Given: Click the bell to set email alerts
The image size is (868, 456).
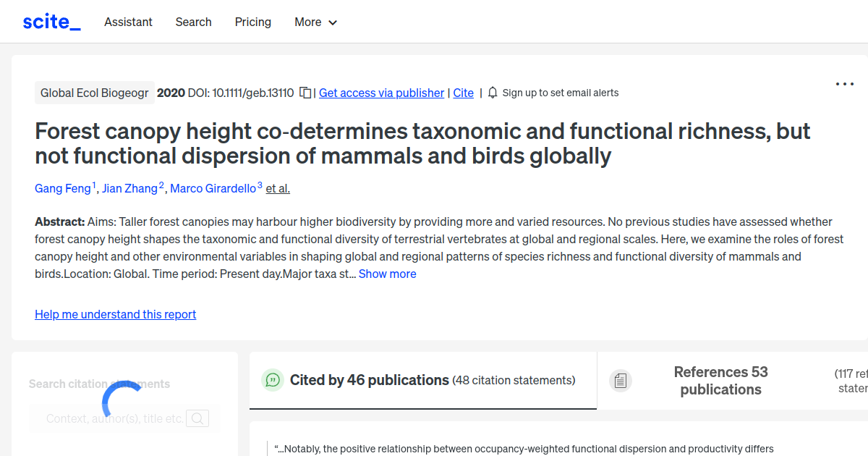Looking at the screenshot, I should [492, 93].
